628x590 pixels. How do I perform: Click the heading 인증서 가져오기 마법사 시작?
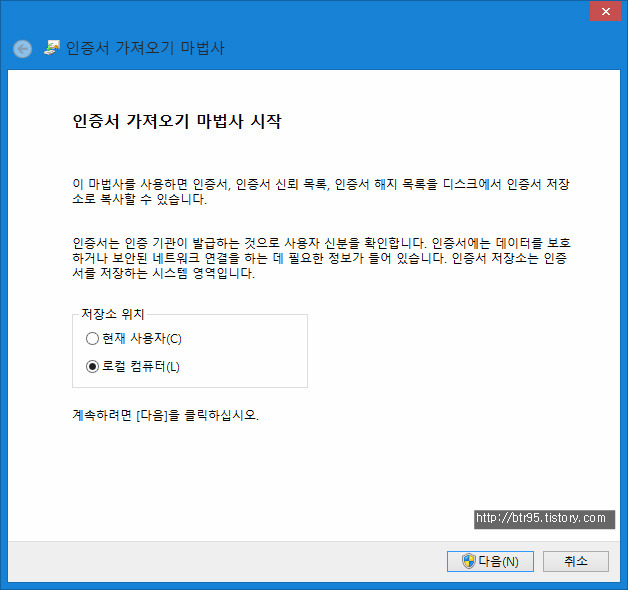click(x=177, y=121)
